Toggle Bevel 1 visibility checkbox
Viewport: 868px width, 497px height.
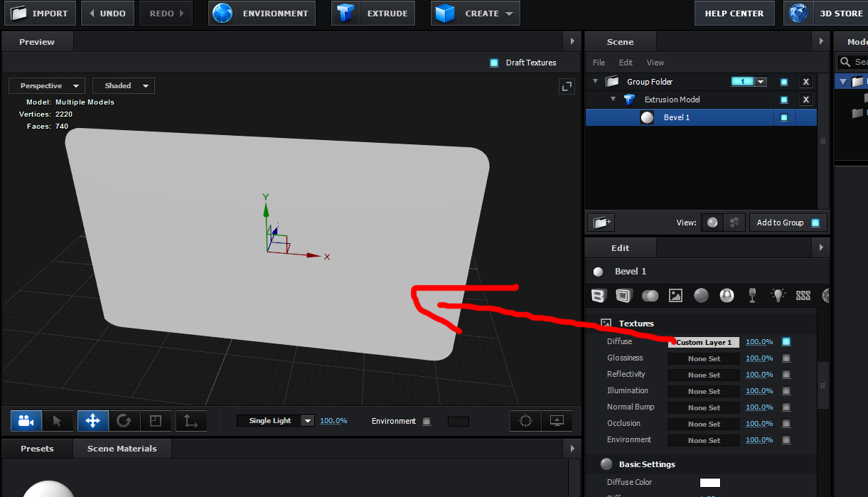tap(784, 117)
